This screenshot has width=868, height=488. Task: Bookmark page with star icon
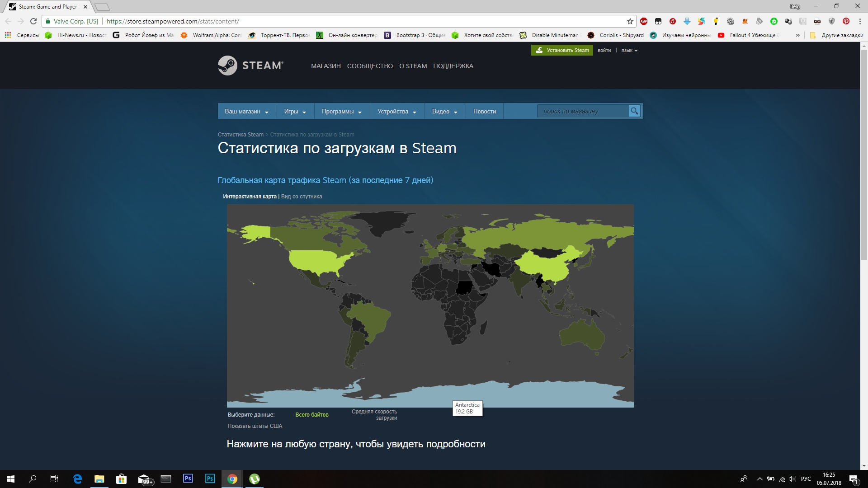pyautogui.click(x=630, y=21)
